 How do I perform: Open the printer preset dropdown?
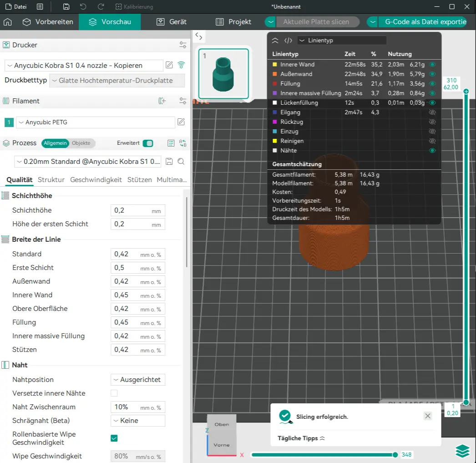pyautogui.click(x=84, y=65)
